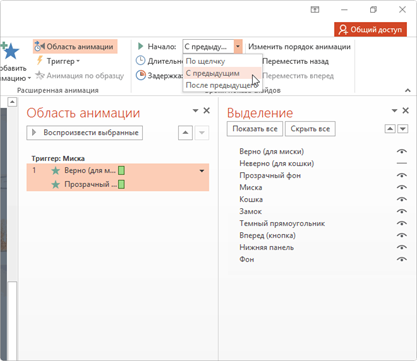The image size is (417, 361).
Task: Click Переместить назад
Action: 295,61
